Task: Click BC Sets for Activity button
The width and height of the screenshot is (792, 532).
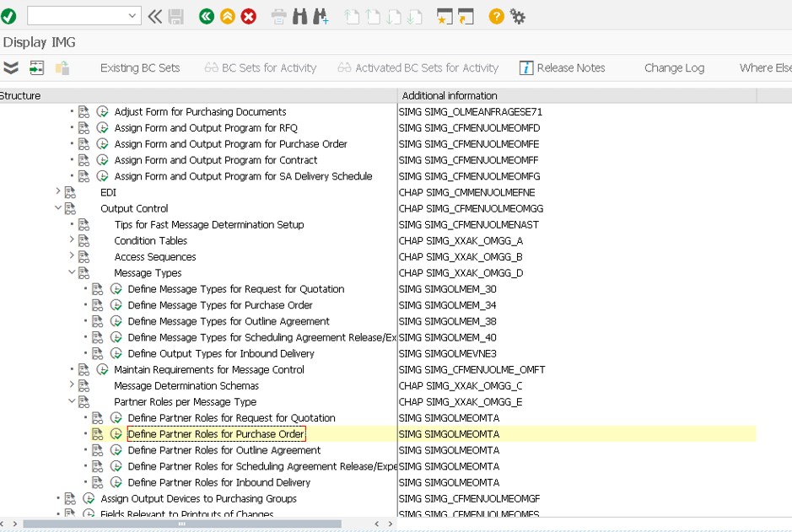Action: (x=261, y=67)
